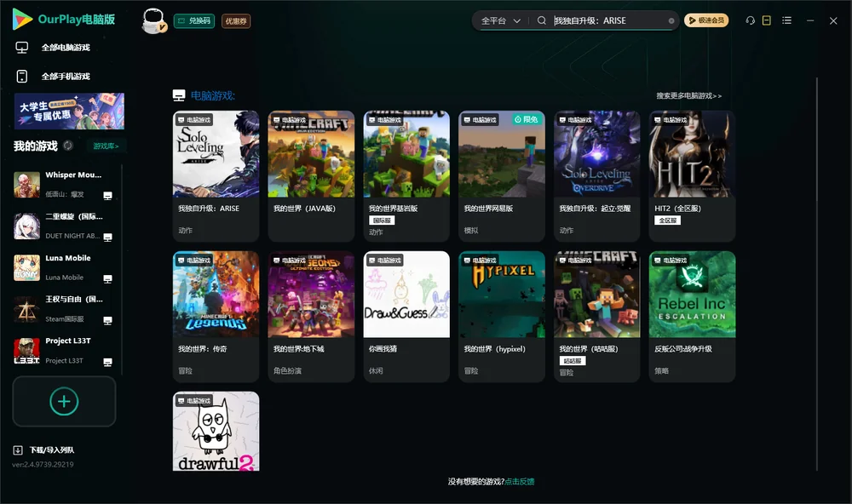The image size is (852, 504).
Task: Click the OurPlay电脑版 logo
Action: tap(64, 20)
